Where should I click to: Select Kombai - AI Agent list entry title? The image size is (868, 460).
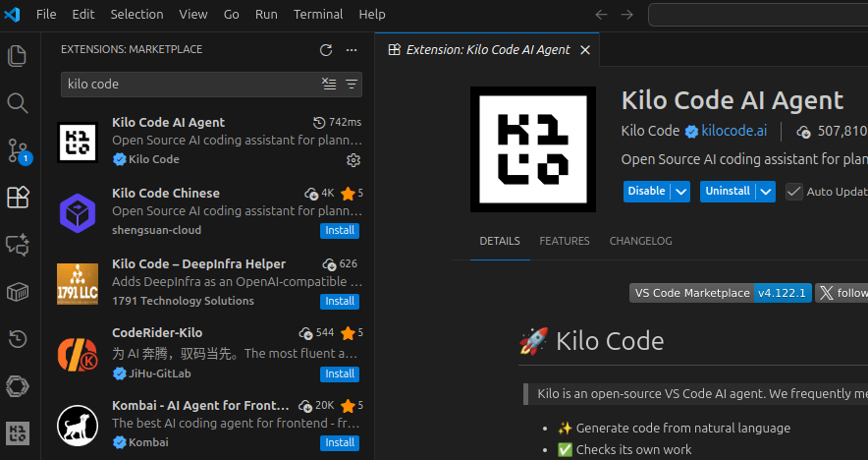pos(200,406)
